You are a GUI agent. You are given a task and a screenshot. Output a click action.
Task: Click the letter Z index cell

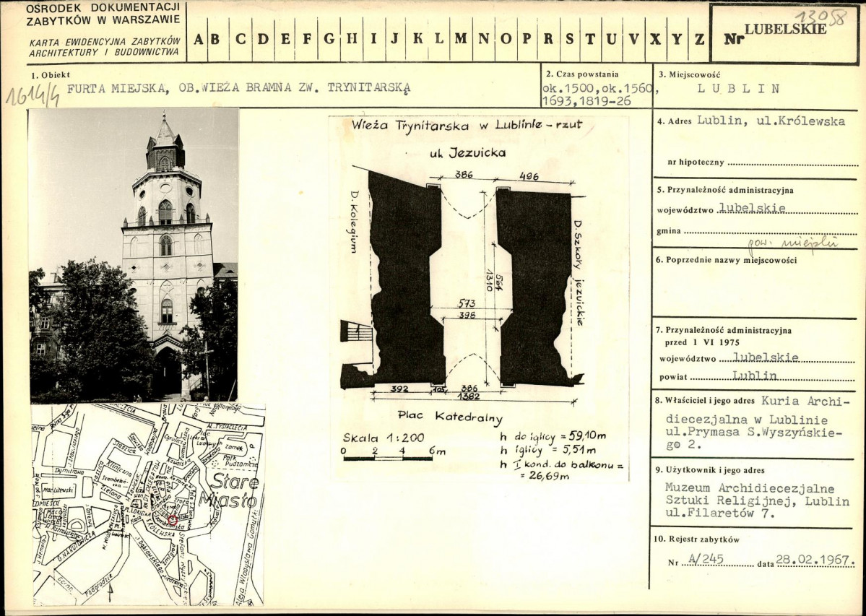(x=698, y=39)
